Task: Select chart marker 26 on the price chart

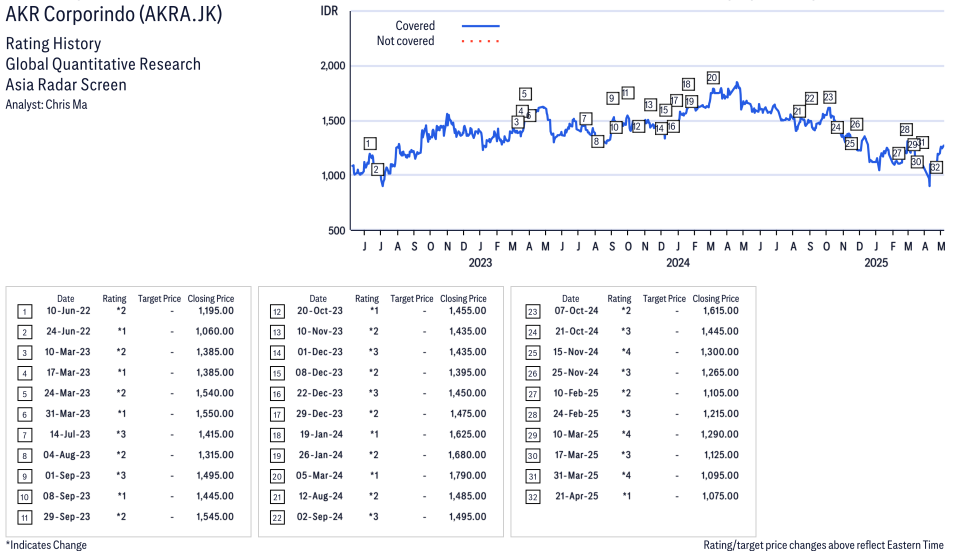Action: click(x=856, y=124)
